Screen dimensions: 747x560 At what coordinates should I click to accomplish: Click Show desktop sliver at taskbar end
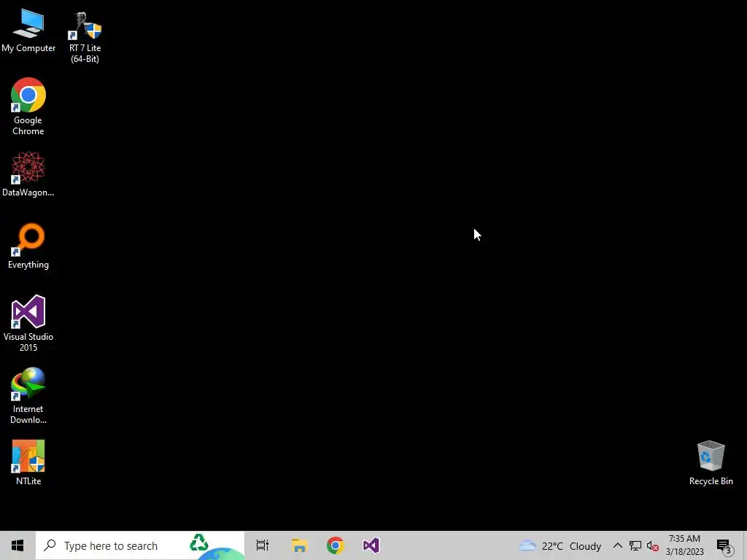click(x=745, y=545)
